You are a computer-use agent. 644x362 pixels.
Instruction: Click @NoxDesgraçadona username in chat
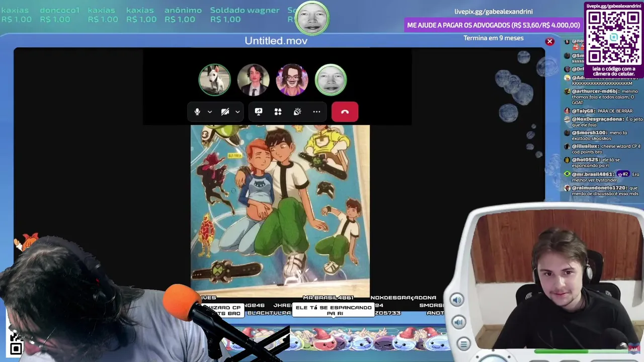pyautogui.click(x=598, y=119)
